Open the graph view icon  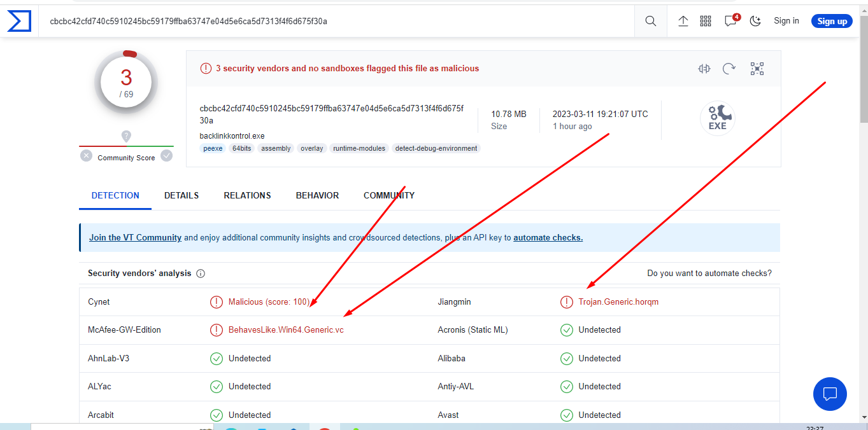[x=757, y=69]
